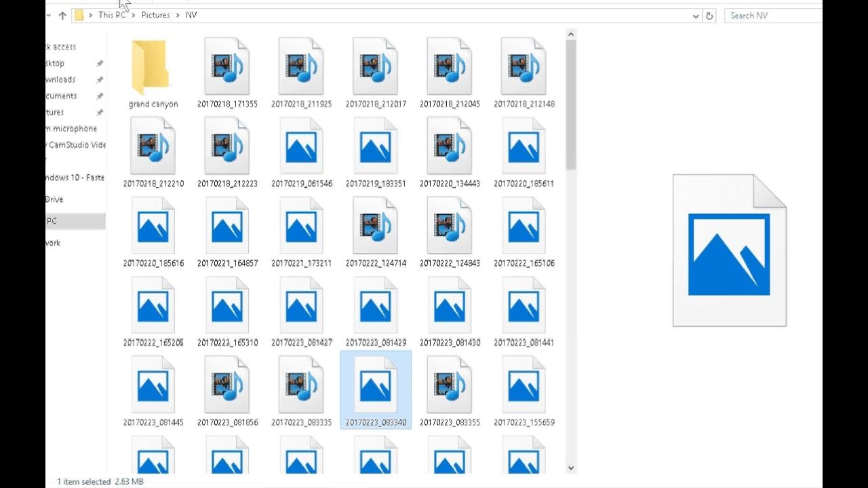Click the Search NV input box
The image size is (868, 488).
click(x=773, y=15)
